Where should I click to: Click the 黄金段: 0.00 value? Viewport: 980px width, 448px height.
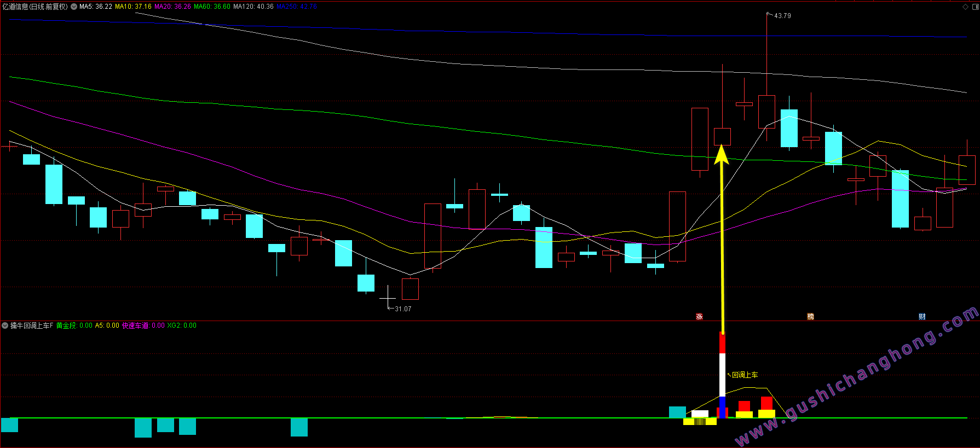coord(74,325)
